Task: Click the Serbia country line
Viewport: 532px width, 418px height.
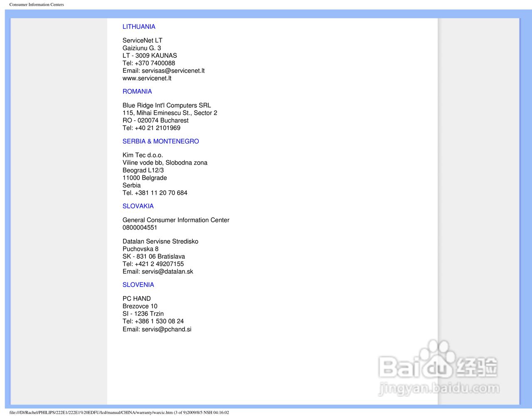Action: click(x=131, y=186)
